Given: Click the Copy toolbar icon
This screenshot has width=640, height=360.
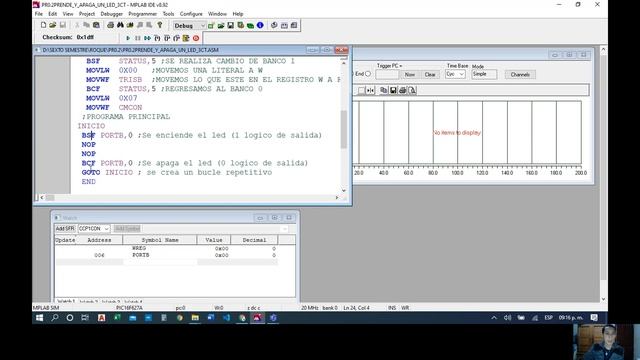Looking at the screenshot, I should click(x=86, y=25).
